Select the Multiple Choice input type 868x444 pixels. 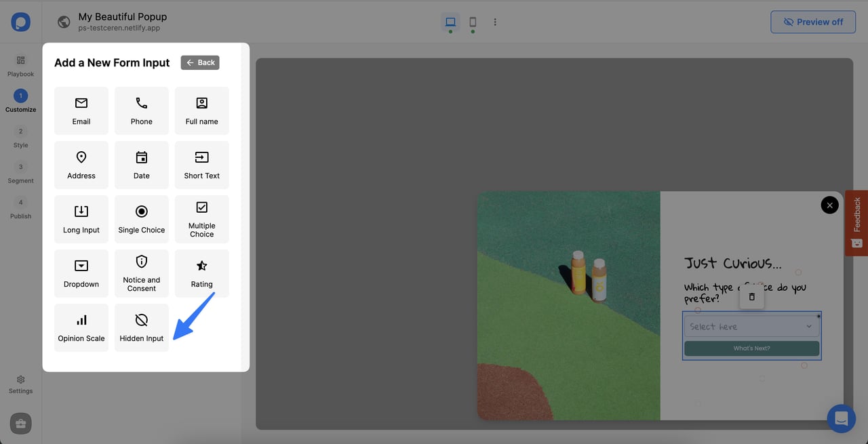pyautogui.click(x=201, y=218)
